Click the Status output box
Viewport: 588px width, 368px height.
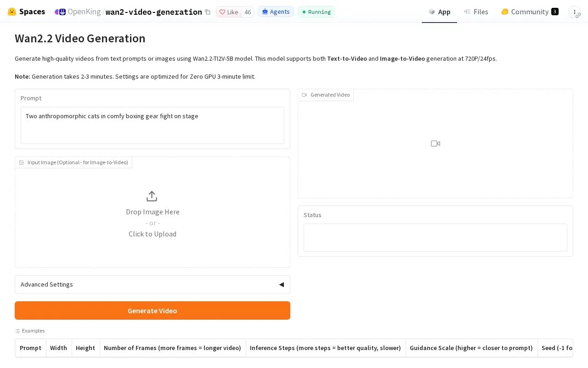[435, 237]
